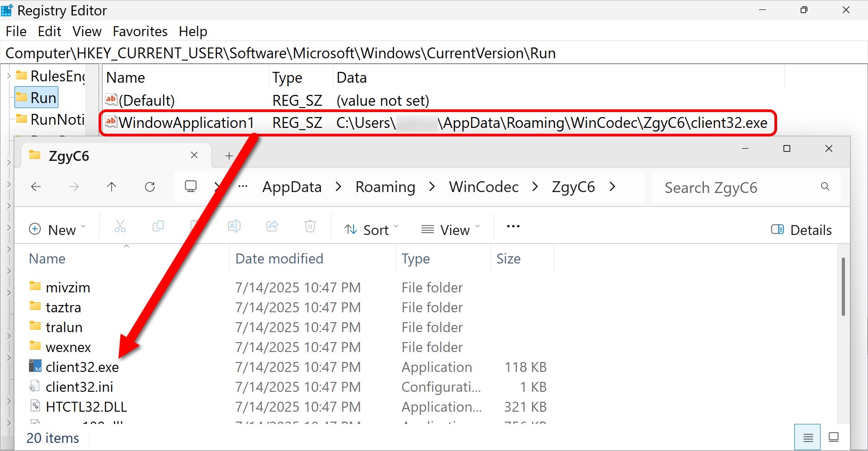Sort files by Name column
The image size is (868, 451).
[x=47, y=258]
